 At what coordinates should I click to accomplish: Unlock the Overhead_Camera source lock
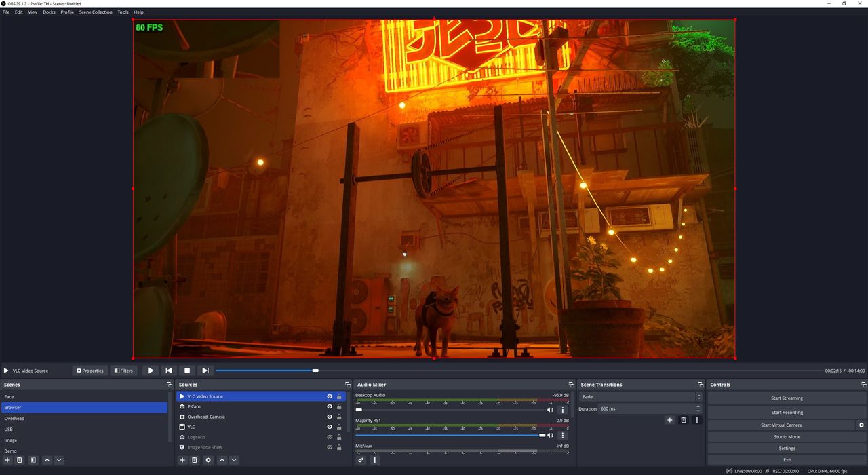click(339, 417)
